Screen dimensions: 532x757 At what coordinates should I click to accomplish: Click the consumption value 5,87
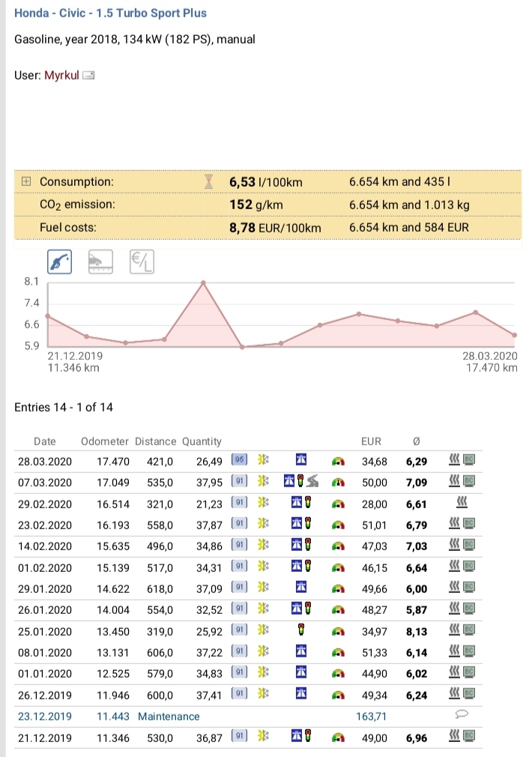(x=417, y=610)
